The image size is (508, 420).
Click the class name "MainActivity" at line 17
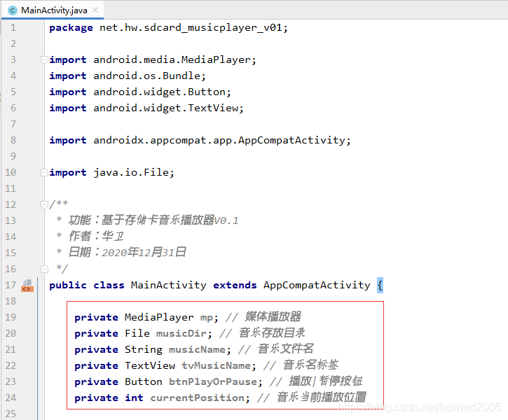[x=168, y=286]
